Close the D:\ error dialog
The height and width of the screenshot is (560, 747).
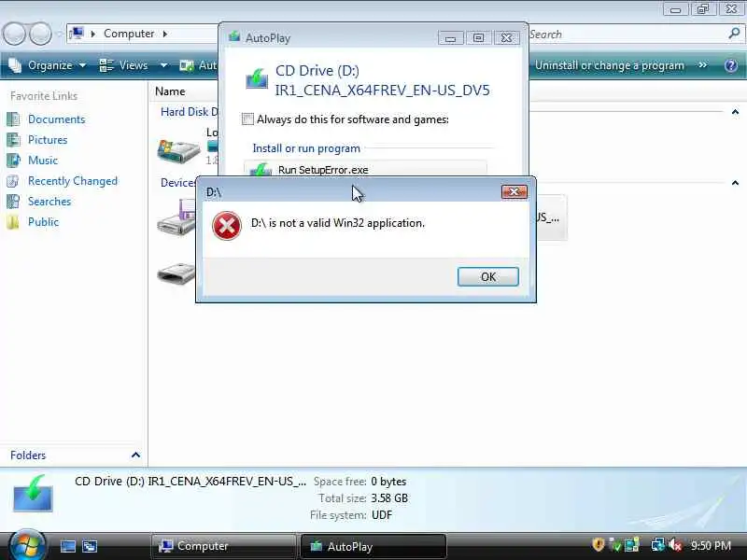click(x=514, y=191)
